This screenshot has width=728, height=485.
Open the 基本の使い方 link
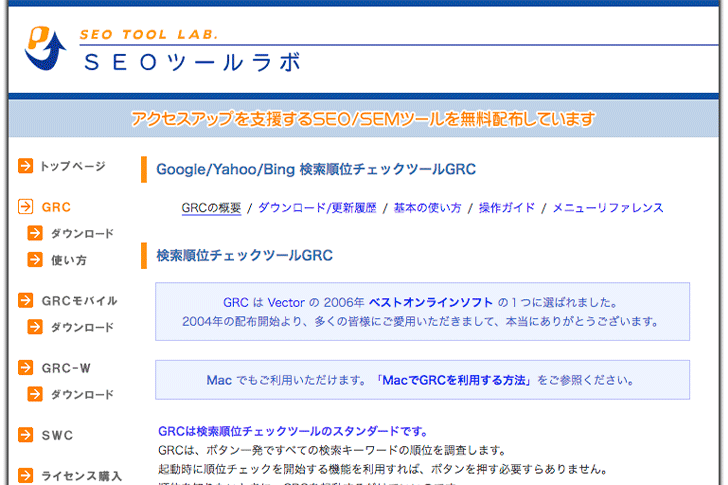428,208
